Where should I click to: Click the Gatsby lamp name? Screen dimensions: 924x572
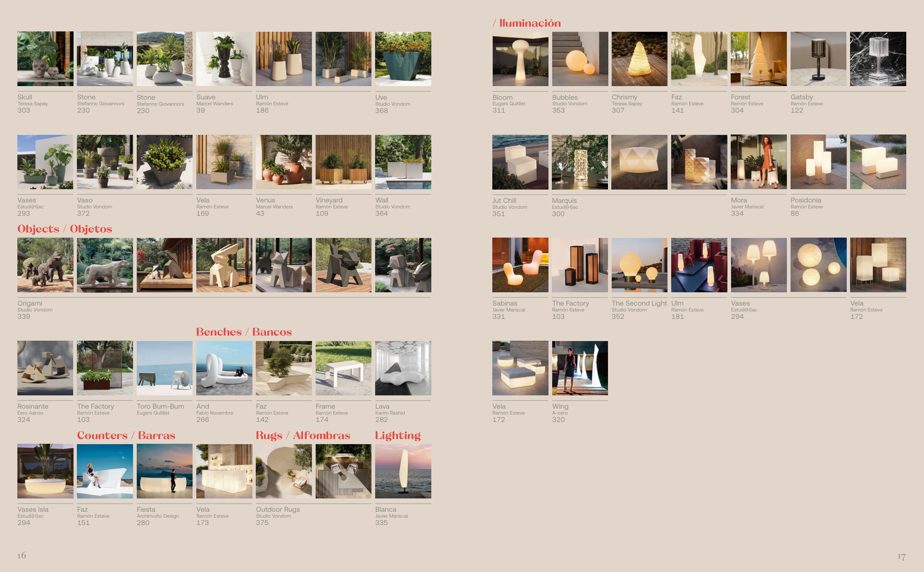801,97
